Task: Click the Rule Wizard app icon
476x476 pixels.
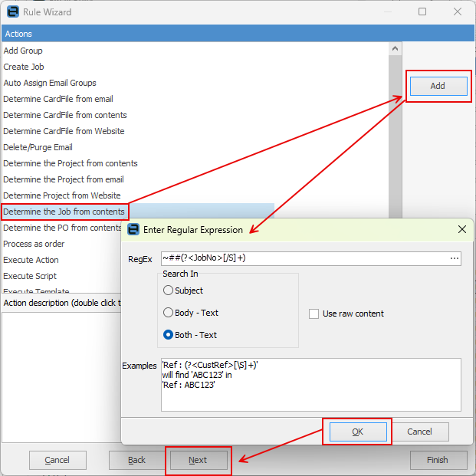Action: [x=13, y=11]
